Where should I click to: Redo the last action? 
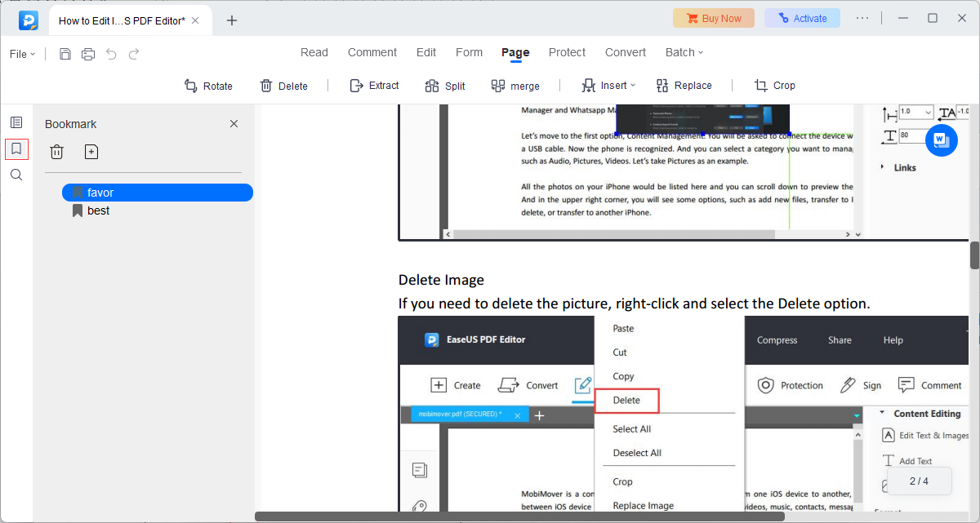(x=134, y=54)
